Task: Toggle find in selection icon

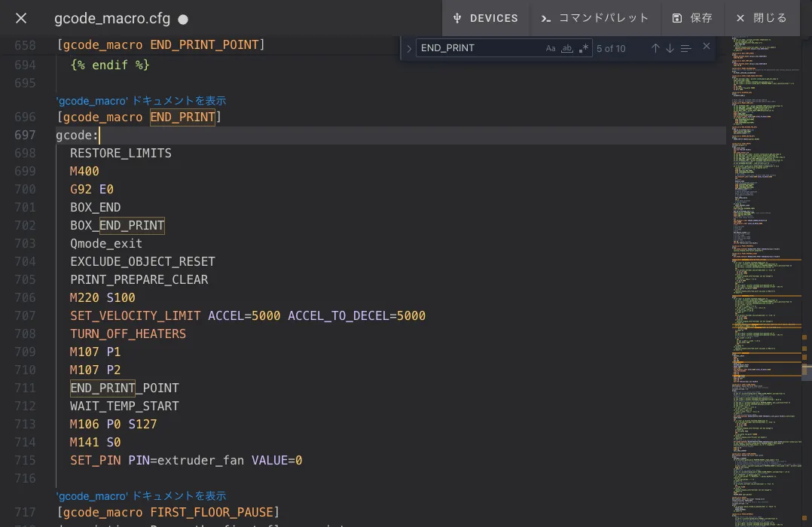Action: [685, 48]
